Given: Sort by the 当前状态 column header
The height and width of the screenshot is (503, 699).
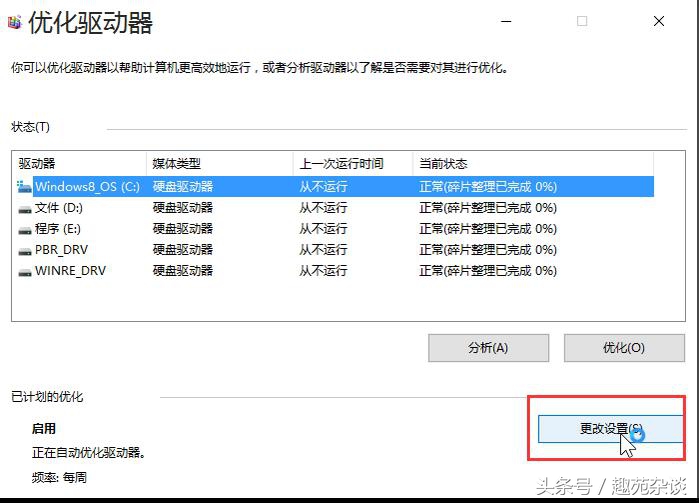Looking at the screenshot, I should (x=533, y=164).
